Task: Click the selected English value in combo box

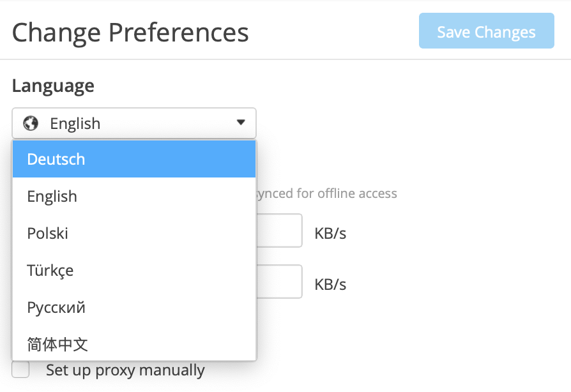Action: point(75,123)
